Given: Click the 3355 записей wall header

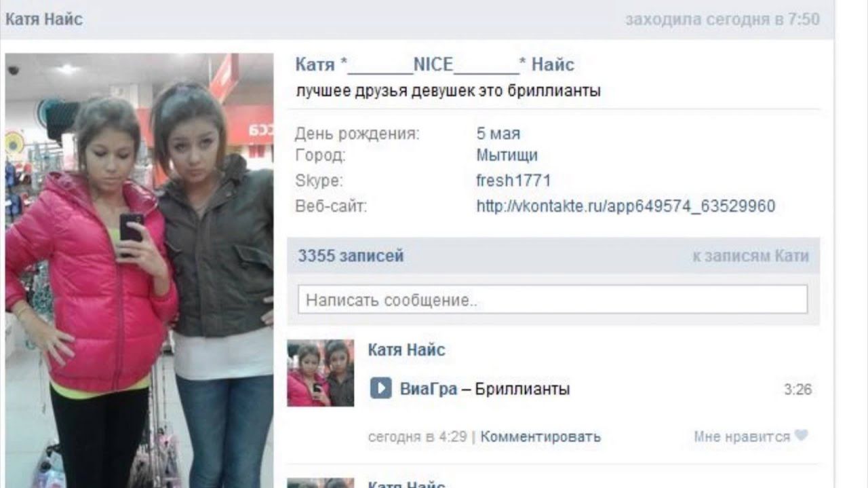Looking at the screenshot, I should click(351, 256).
